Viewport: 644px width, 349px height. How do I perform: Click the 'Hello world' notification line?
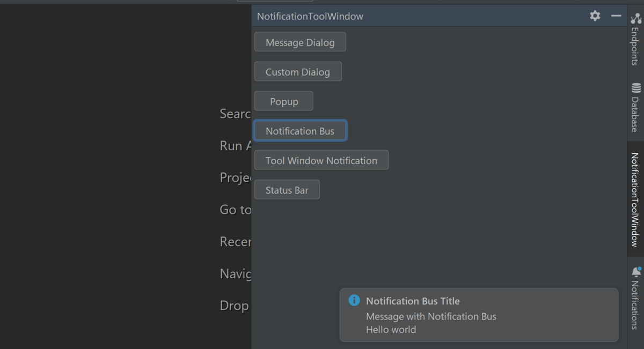(391, 330)
